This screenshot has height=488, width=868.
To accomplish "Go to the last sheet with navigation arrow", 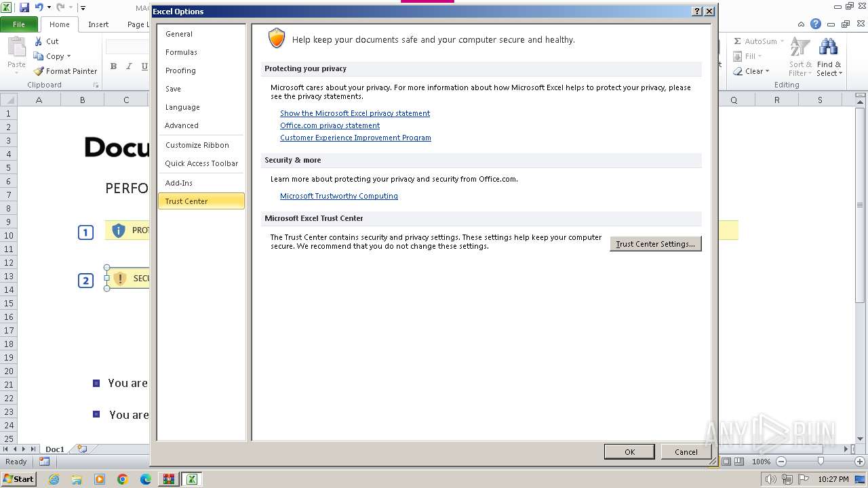I will pos(33,449).
